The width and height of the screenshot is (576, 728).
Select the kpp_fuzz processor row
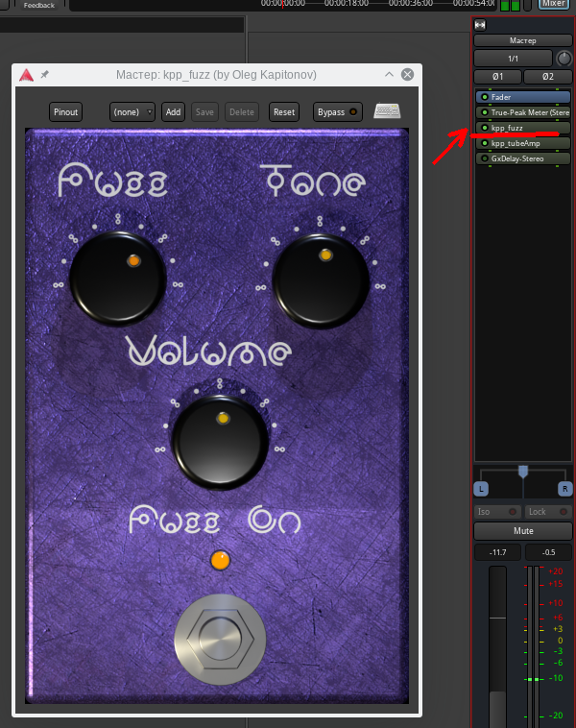point(523,128)
